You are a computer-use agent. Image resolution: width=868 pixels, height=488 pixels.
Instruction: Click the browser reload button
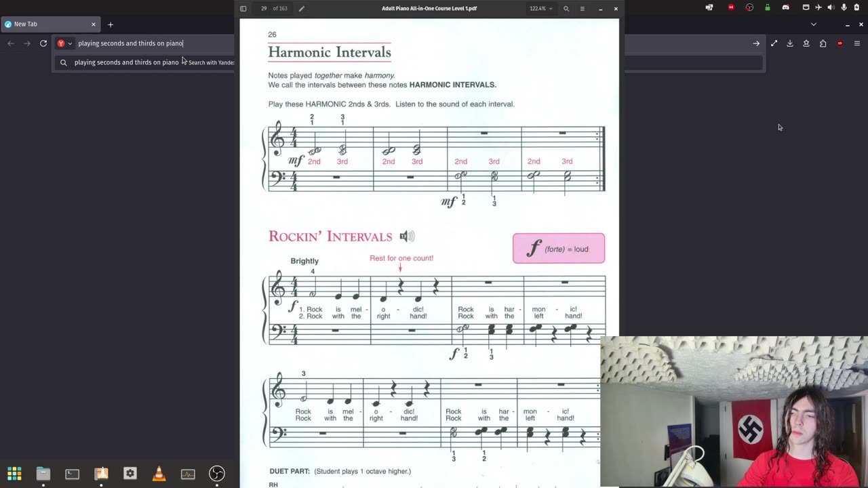[x=43, y=43]
